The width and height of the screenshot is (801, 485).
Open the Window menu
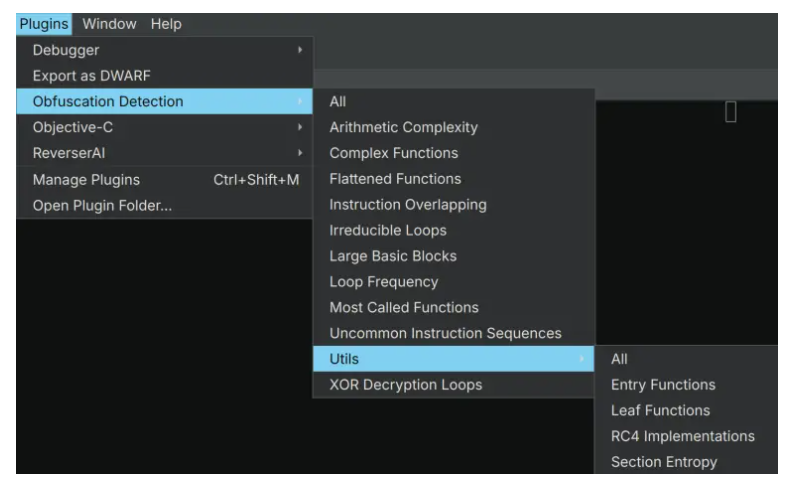click(109, 24)
